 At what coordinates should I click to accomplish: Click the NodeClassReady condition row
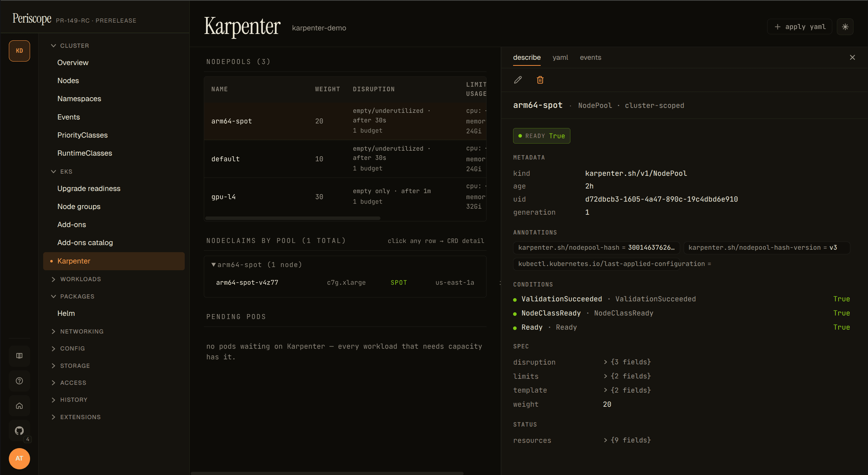click(x=681, y=313)
